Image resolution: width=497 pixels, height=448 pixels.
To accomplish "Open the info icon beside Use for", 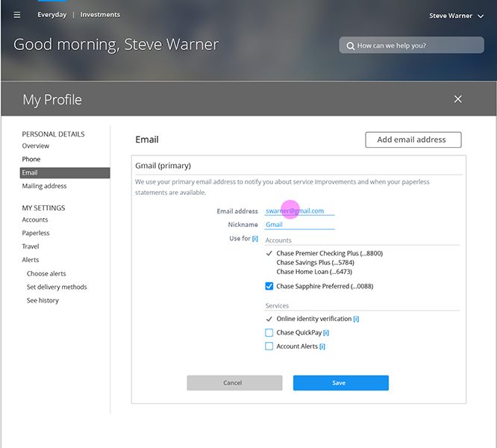I will point(254,238).
